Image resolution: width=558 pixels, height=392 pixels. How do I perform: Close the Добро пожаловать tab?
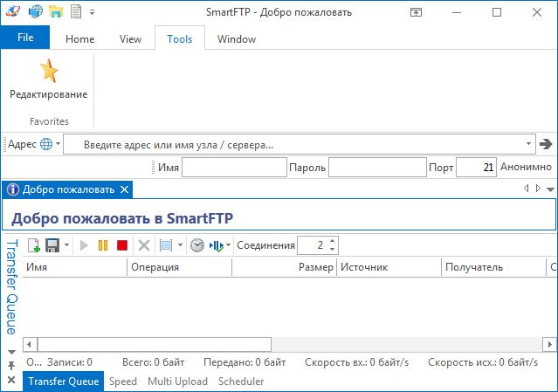(124, 189)
